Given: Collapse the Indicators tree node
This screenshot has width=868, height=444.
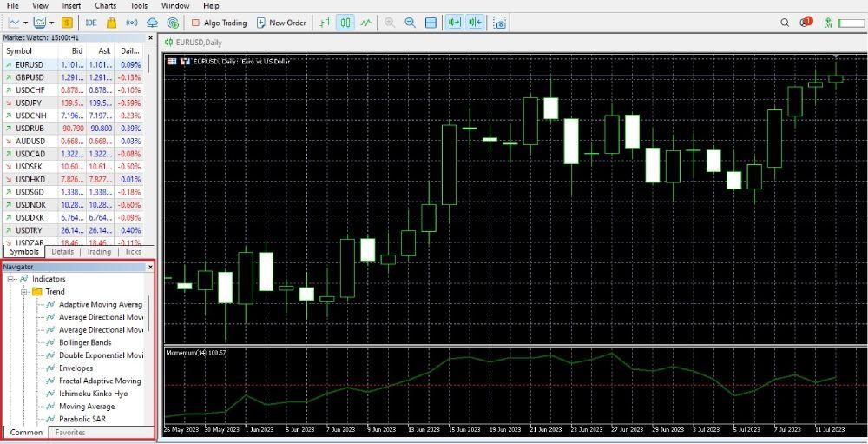Looking at the screenshot, I should [10, 279].
